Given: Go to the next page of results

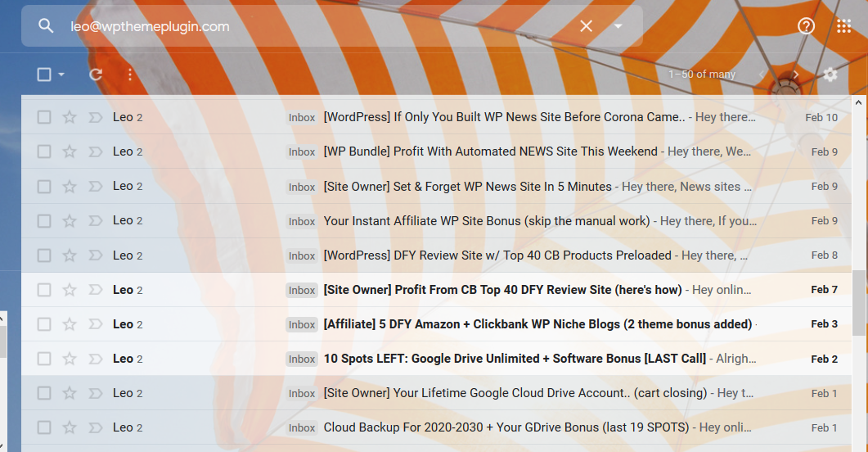Looking at the screenshot, I should coord(796,75).
